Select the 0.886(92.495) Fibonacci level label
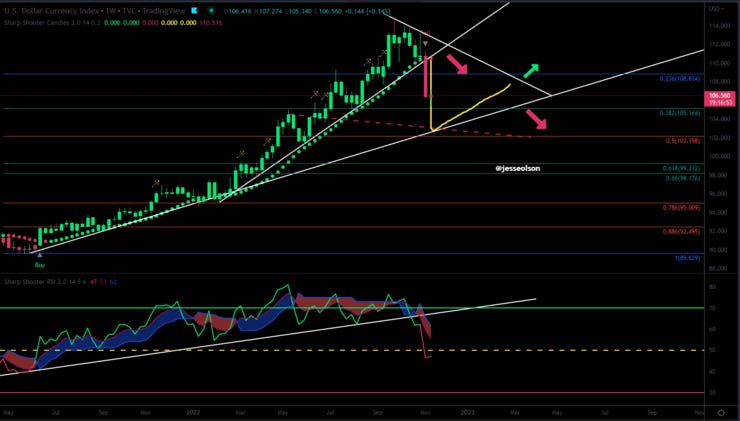This screenshot has width=740, height=421. click(x=681, y=231)
